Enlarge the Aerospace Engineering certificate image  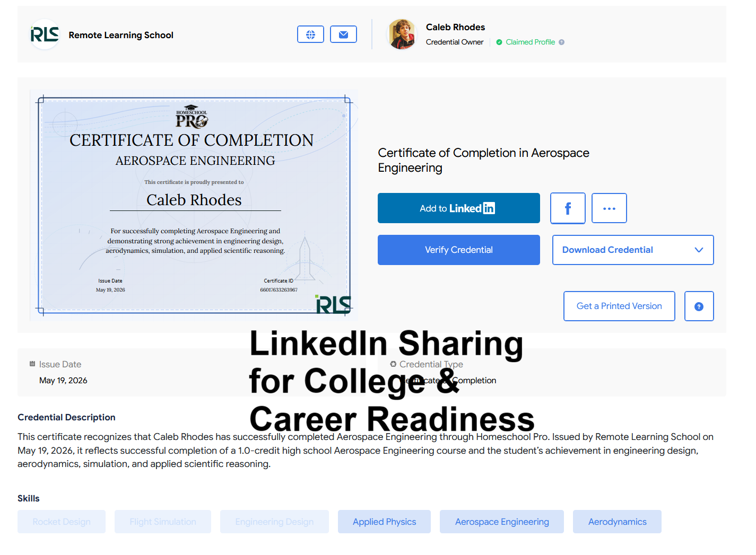pos(194,205)
